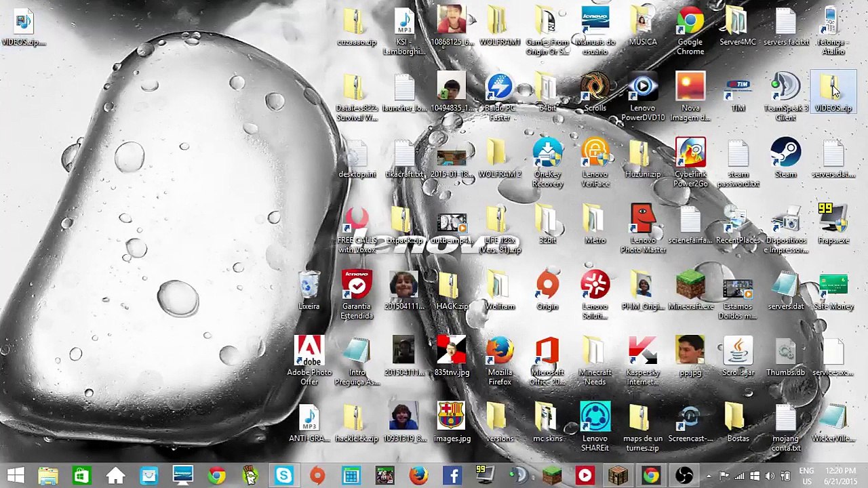Select the Fraps.exe desktop icon
The image size is (868, 488).
[x=833, y=224]
